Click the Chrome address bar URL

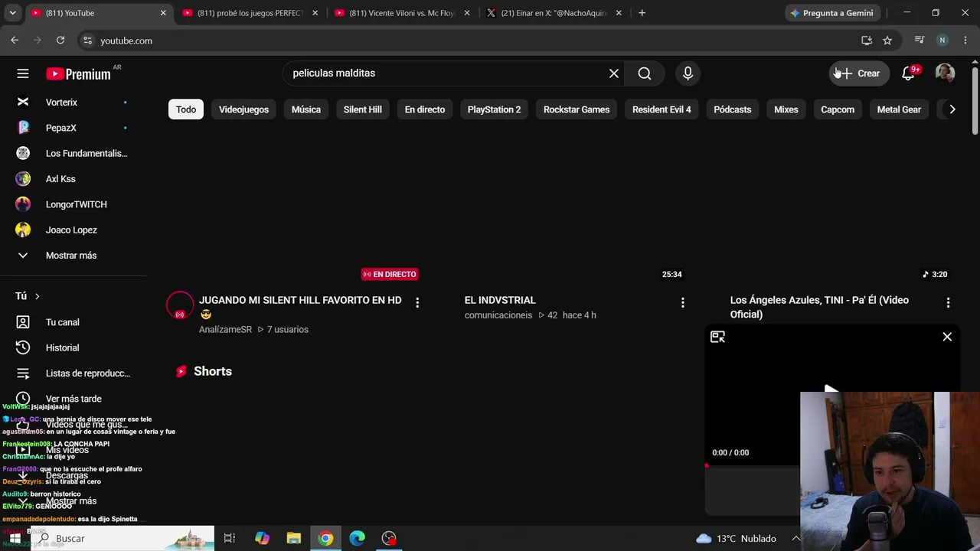point(126,41)
